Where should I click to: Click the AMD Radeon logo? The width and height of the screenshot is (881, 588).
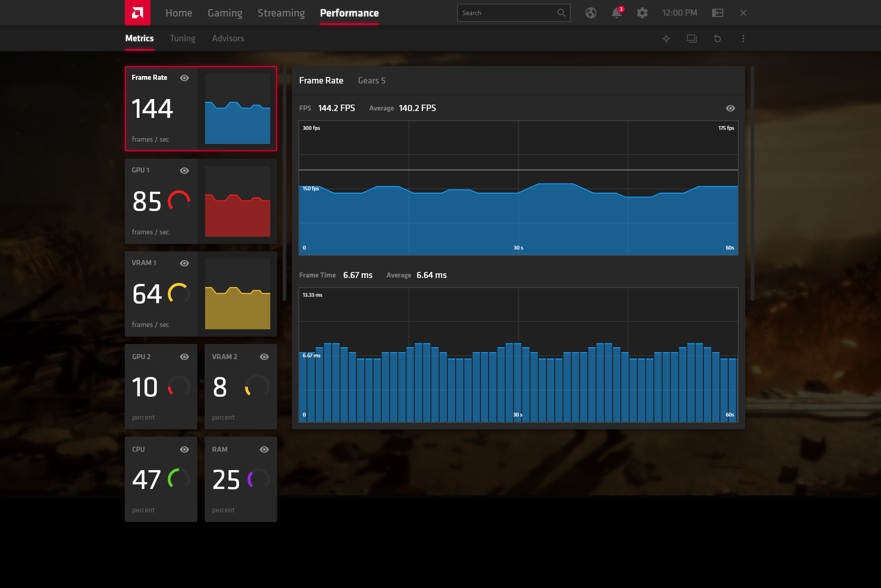pos(138,12)
